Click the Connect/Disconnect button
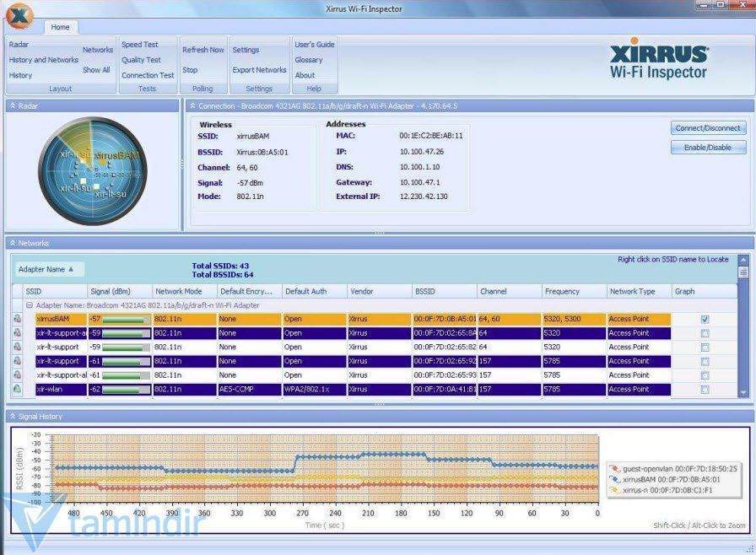756x555 pixels. 708,128
